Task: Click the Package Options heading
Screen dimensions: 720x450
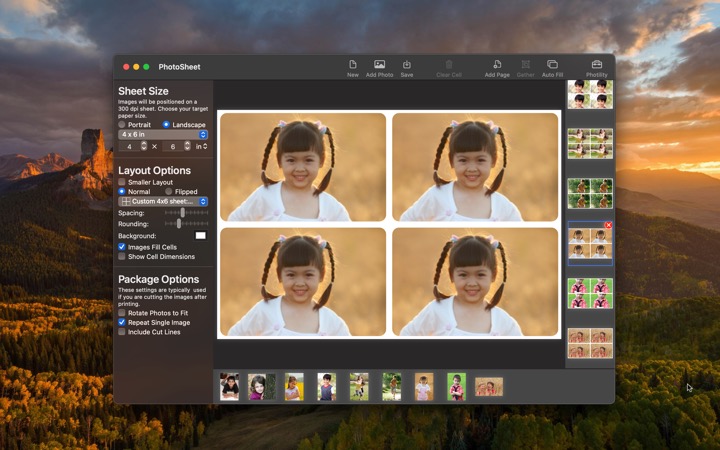Action: coord(158,279)
